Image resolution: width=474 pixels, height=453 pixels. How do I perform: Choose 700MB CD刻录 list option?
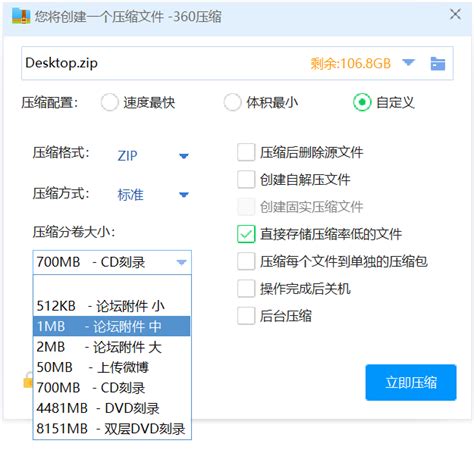click(x=112, y=388)
